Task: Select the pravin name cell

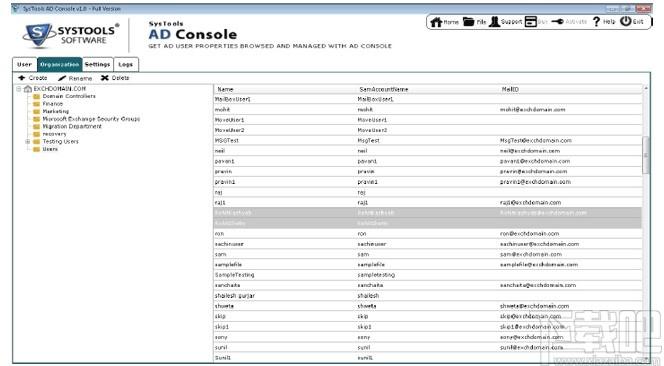Action: (x=223, y=172)
